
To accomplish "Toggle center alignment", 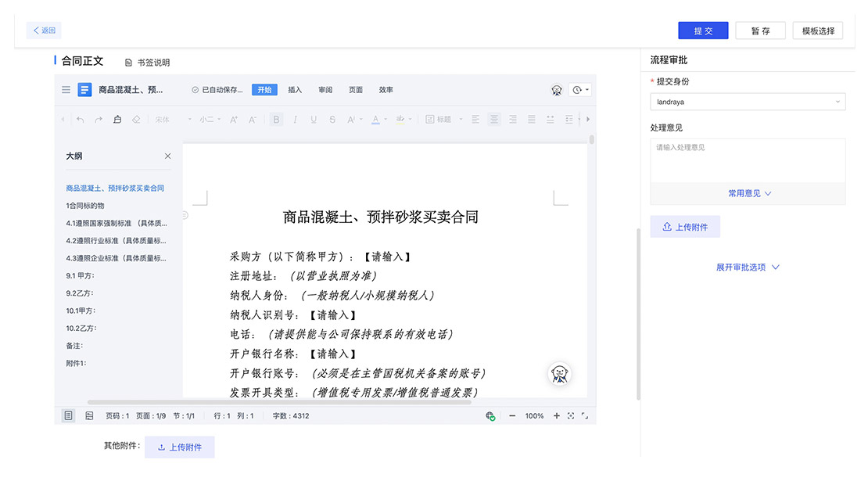I will [493, 120].
